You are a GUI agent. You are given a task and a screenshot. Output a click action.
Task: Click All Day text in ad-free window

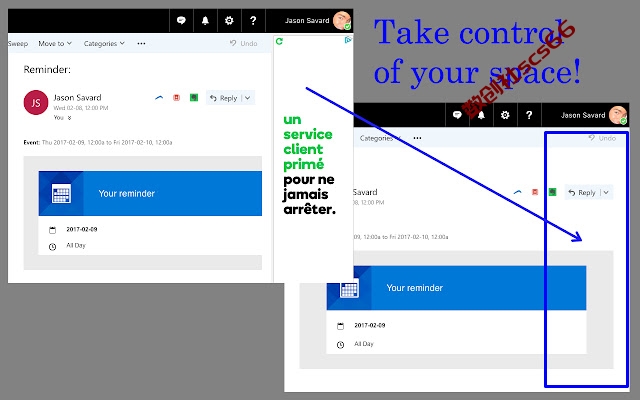pyautogui.click(x=364, y=344)
